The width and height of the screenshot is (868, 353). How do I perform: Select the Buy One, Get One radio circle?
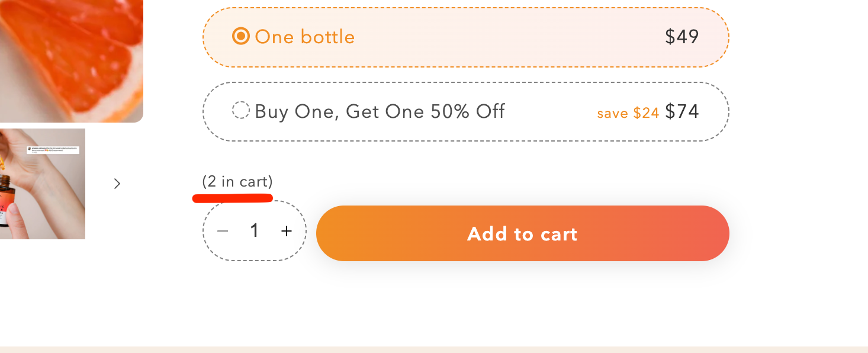coord(240,111)
